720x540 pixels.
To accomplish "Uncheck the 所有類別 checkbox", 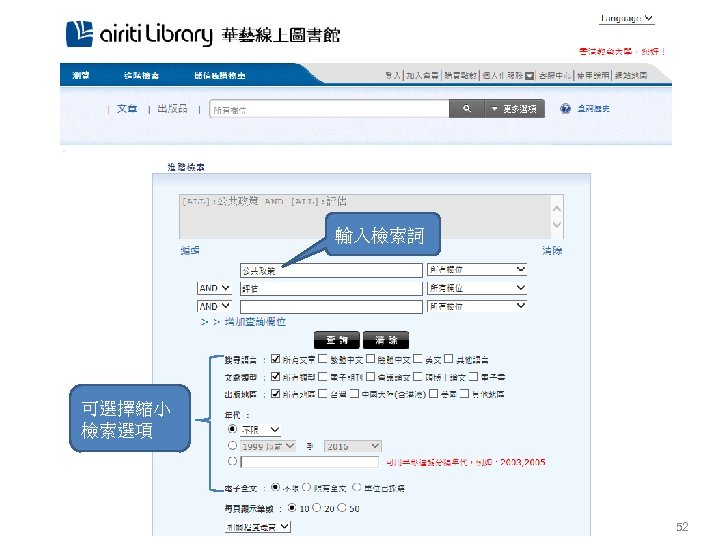I will click(x=276, y=377).
